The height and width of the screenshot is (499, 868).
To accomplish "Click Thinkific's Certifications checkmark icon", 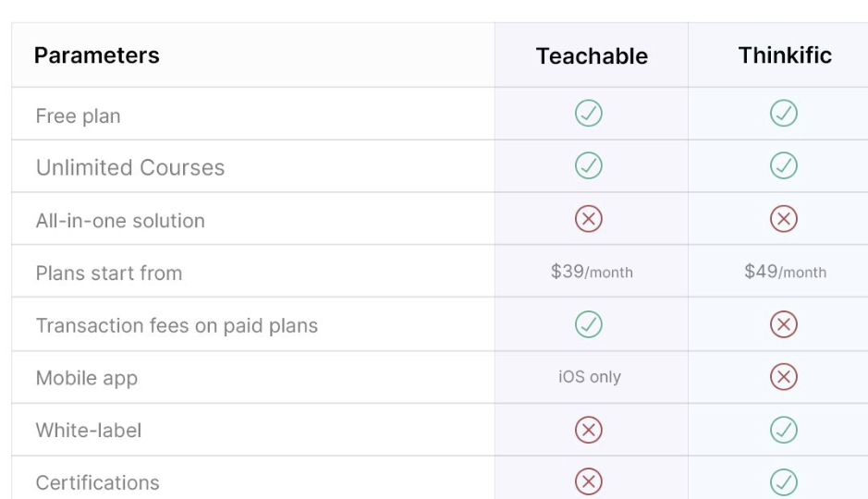I will point(784,481).
